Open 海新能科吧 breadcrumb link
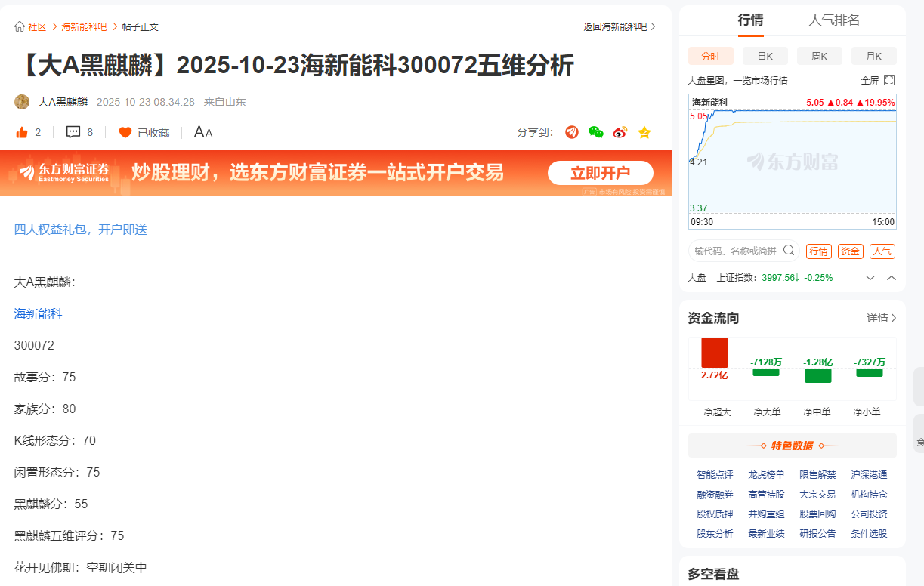Screen dimensions: 924x586 [x=84, y=26]
